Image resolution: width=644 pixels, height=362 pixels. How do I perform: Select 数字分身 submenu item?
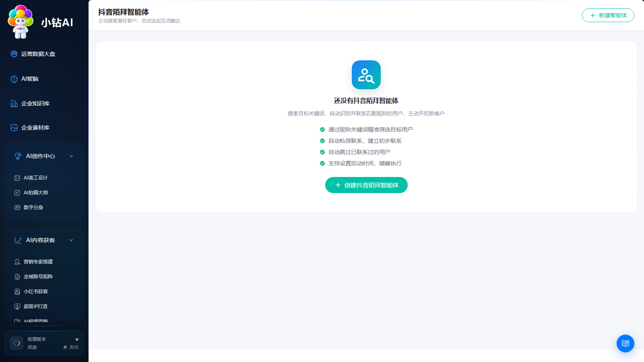(44, 208)
